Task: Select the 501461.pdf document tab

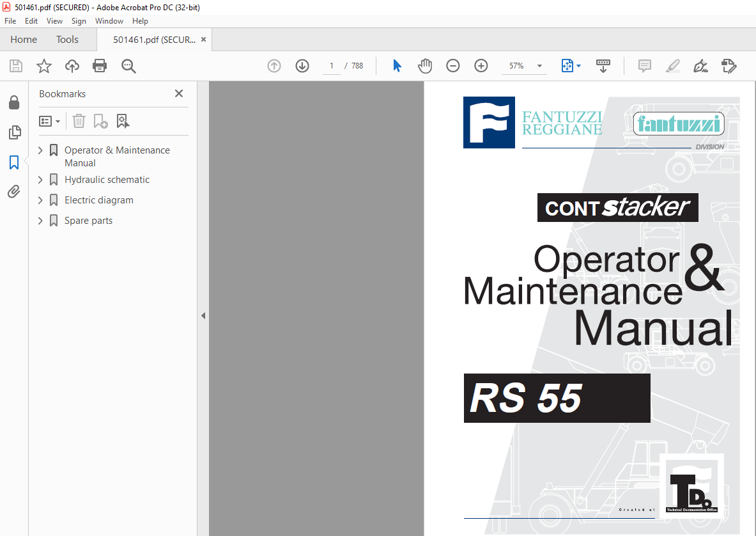Action: point(154,40)
